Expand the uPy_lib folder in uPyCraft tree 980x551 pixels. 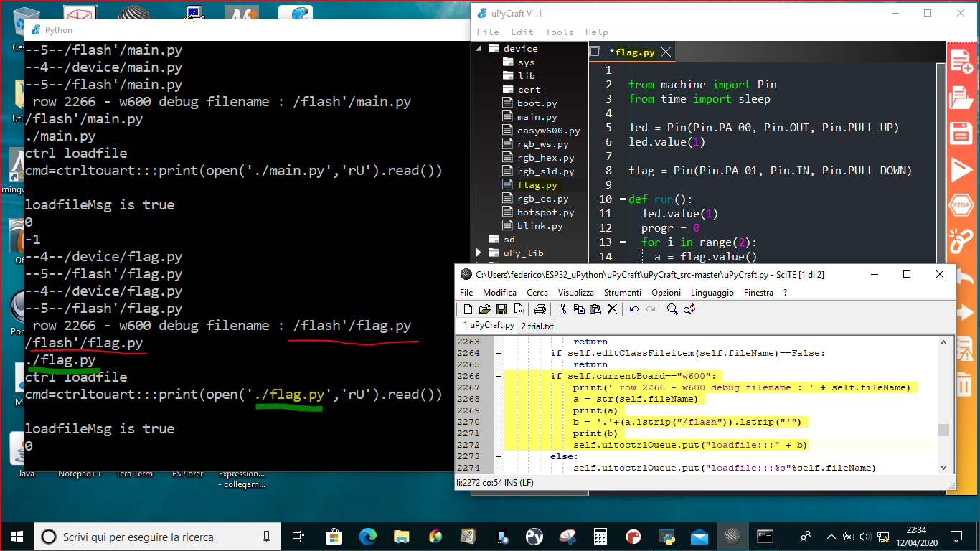(479, 253)
